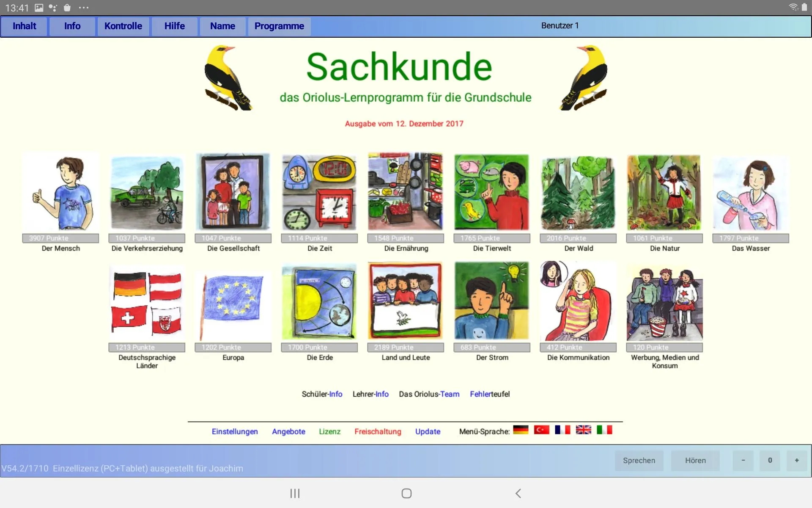812x508 pixels.
Task: Click the 'Sprechen' speech toggle button
Action: pyautogui.click(x=639, y=460)
